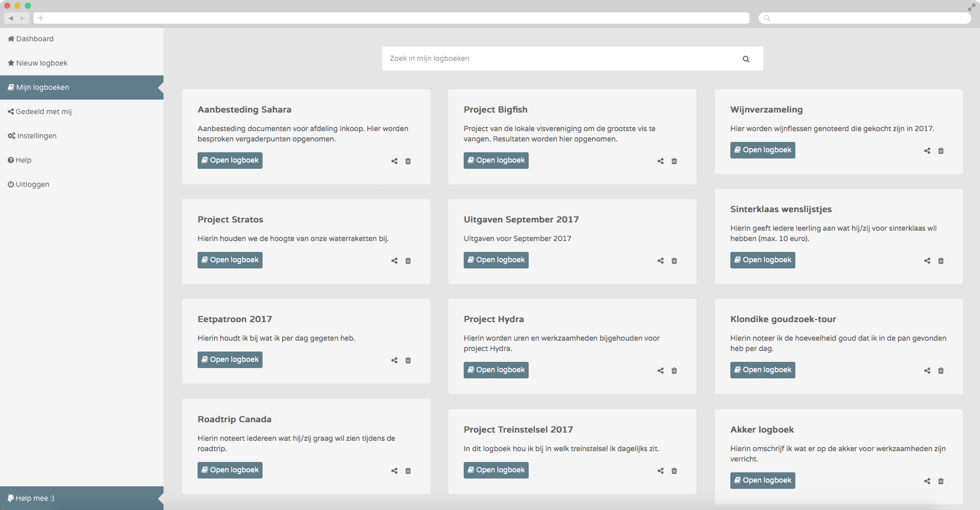Click the search magnifier icon in logbook search
The height and width of the screenshot is (510, 980).
[x=746, y=59]
